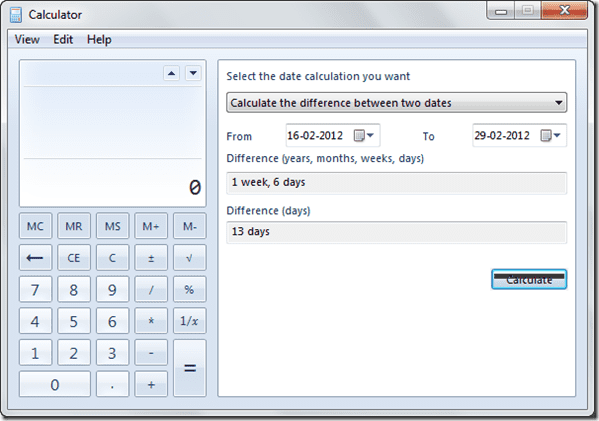Click the digit 7 key
The width and height of the screenshot is (599, 421).
(x=35, y=290)
